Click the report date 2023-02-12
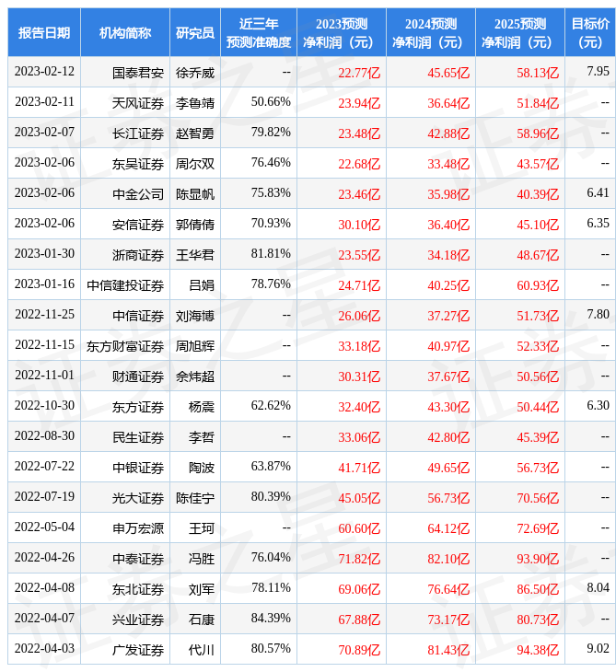 (44, 71)
